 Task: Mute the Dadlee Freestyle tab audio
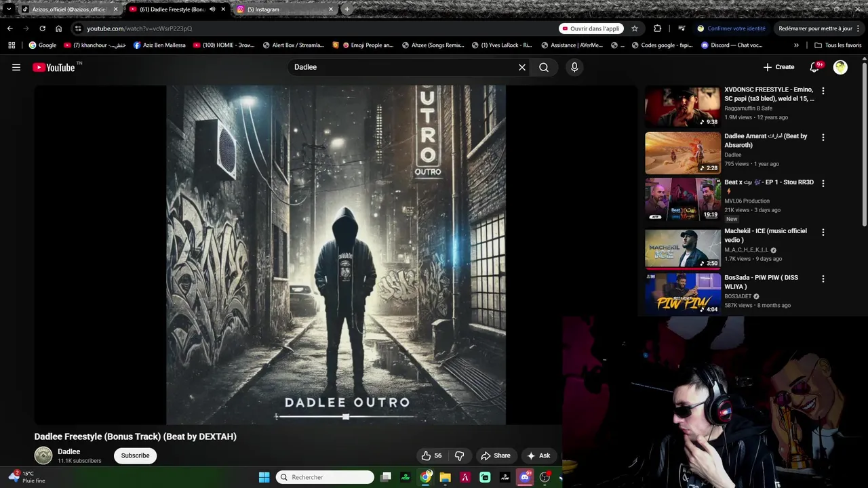[x=212, y=9]
